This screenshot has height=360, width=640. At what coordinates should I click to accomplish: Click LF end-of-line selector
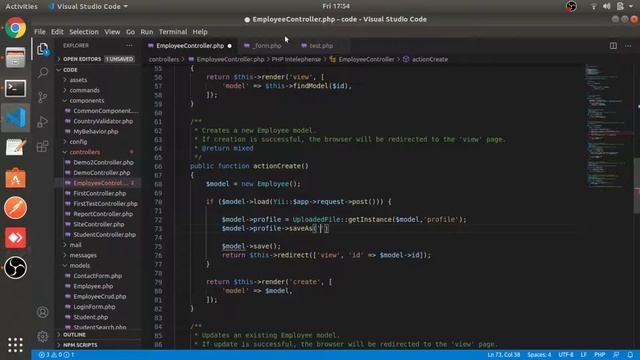click(584, 355)
